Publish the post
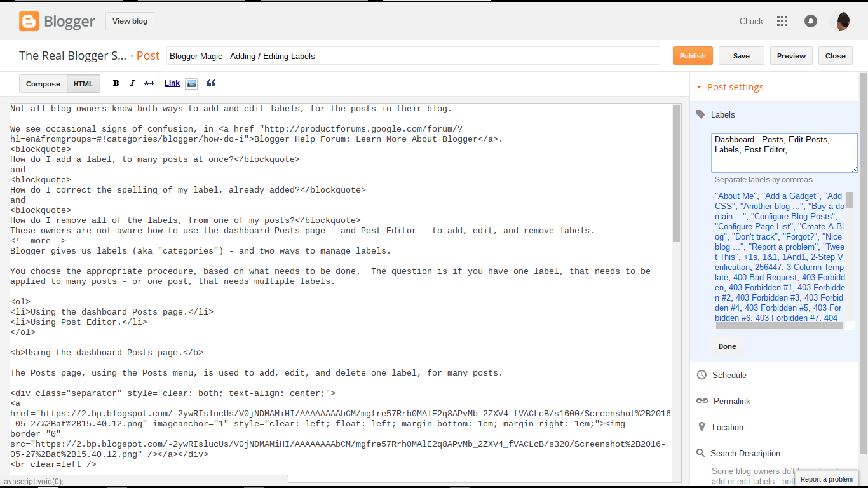868x488 pixels. pos(693,56)
